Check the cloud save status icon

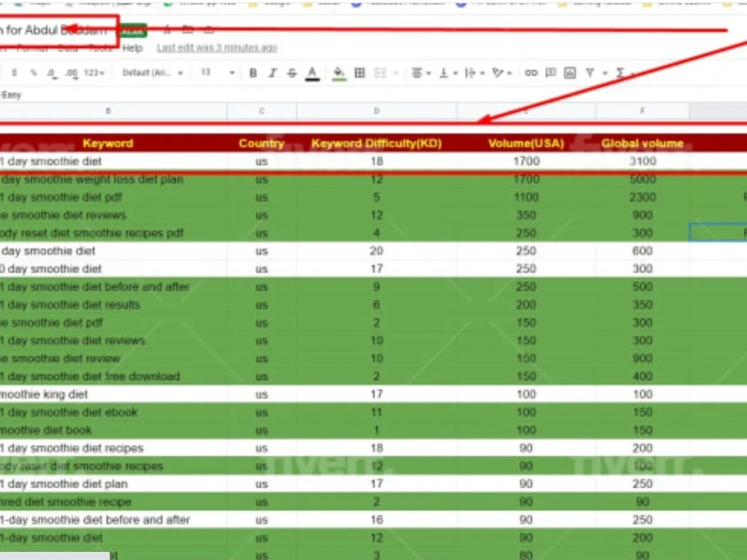point(208,30)
